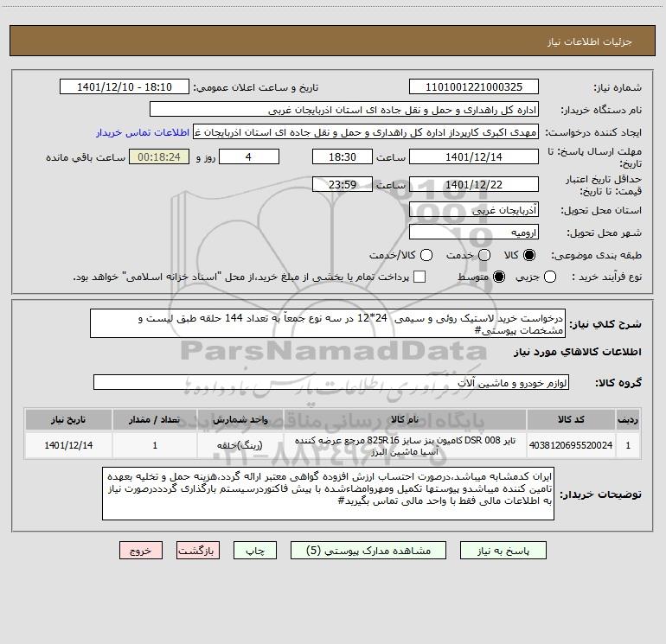Click the گروه کالا field لوازم خودرو
Screen dimensions: 666x644
click(x=331, y=382)
